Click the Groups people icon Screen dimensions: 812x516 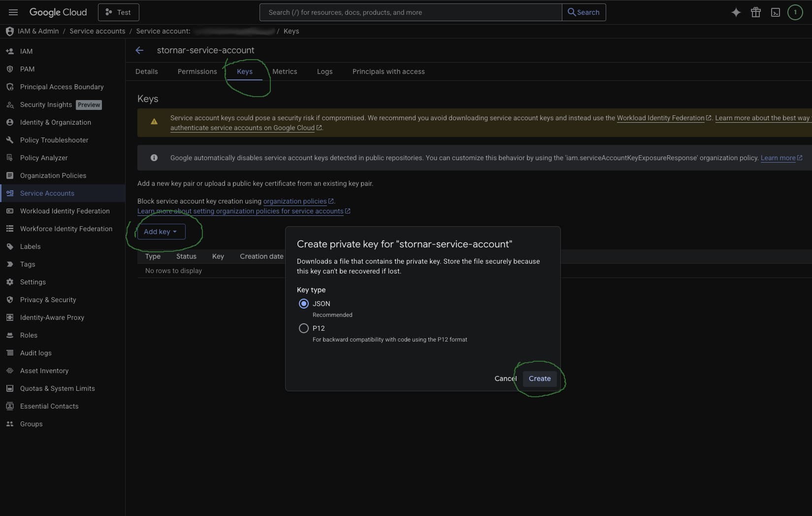[x=10, y=424]
